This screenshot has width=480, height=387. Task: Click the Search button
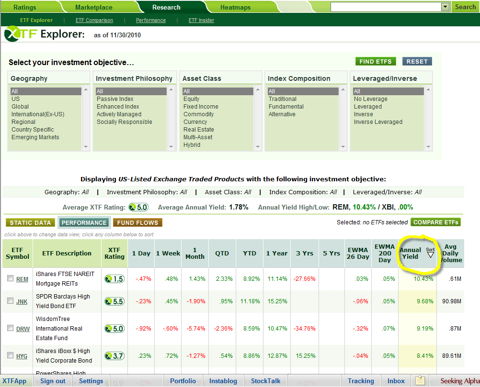coord(465,7)
